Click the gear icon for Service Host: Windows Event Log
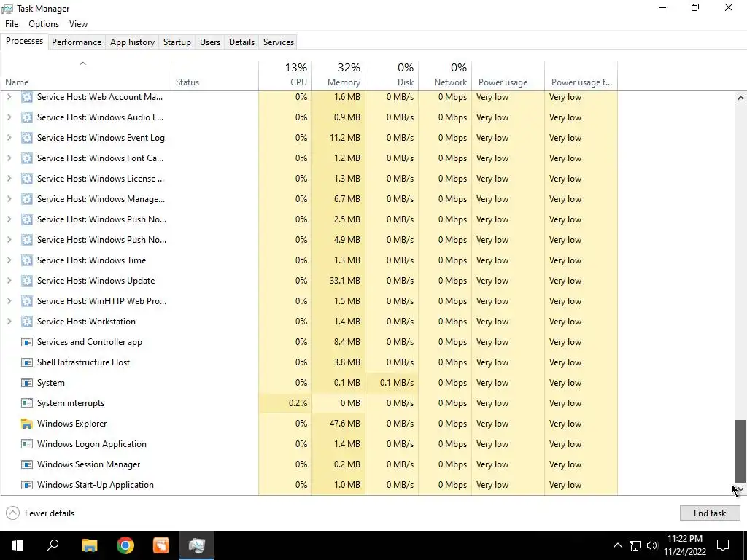This screenshot has height=560, width=747. pyautogui.click(x=27, y=138)
